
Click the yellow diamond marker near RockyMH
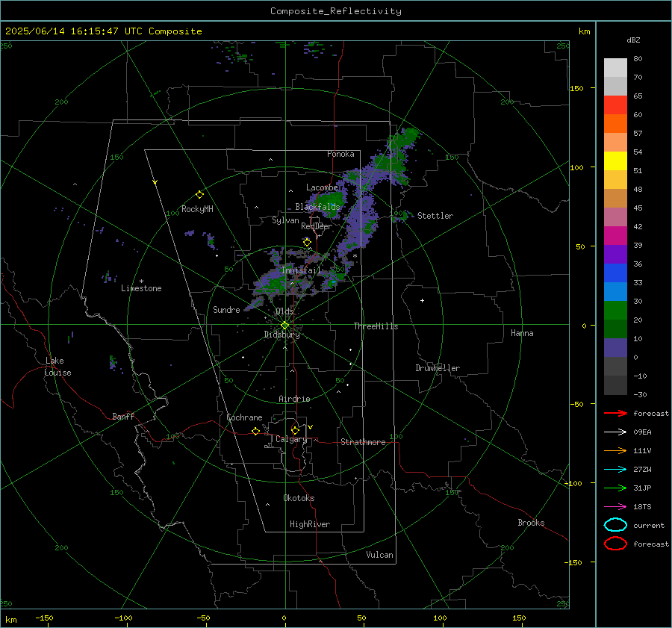click(x=199, y=195)
